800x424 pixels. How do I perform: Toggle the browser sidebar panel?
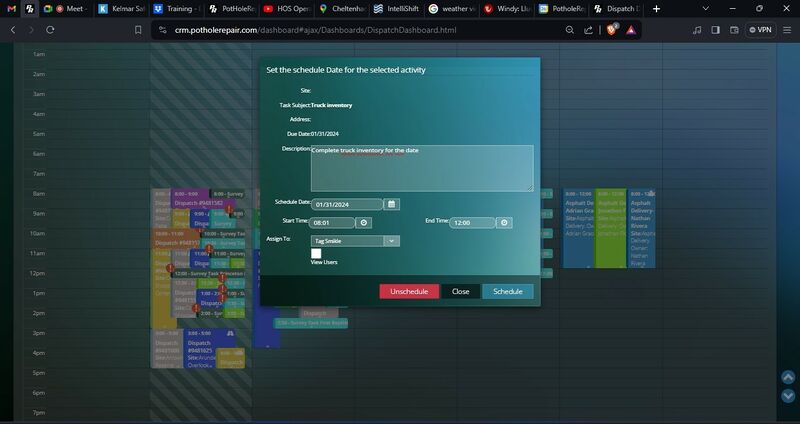coord(716,30)
